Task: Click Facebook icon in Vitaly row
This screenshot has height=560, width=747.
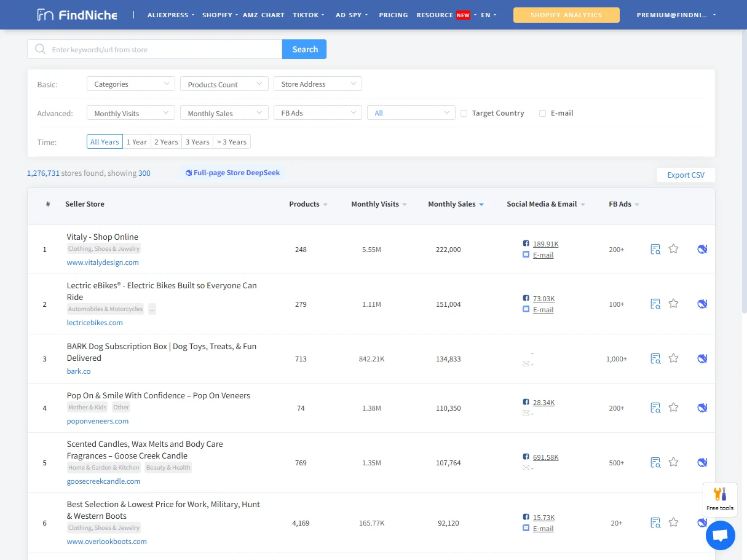Action: point(526,243)
